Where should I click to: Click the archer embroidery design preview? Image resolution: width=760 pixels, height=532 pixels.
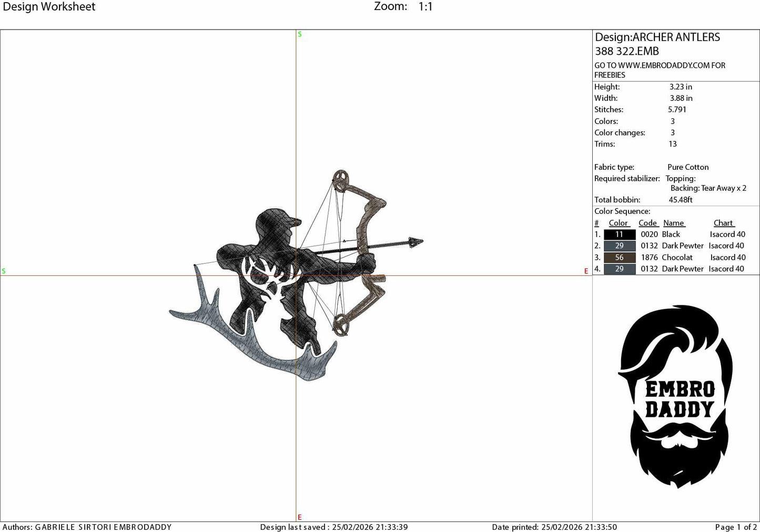point(296,275)
